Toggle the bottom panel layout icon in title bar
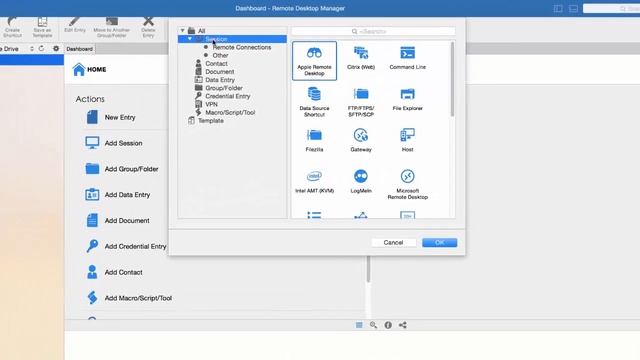This screenshot has width=640, height=360. 573,9
